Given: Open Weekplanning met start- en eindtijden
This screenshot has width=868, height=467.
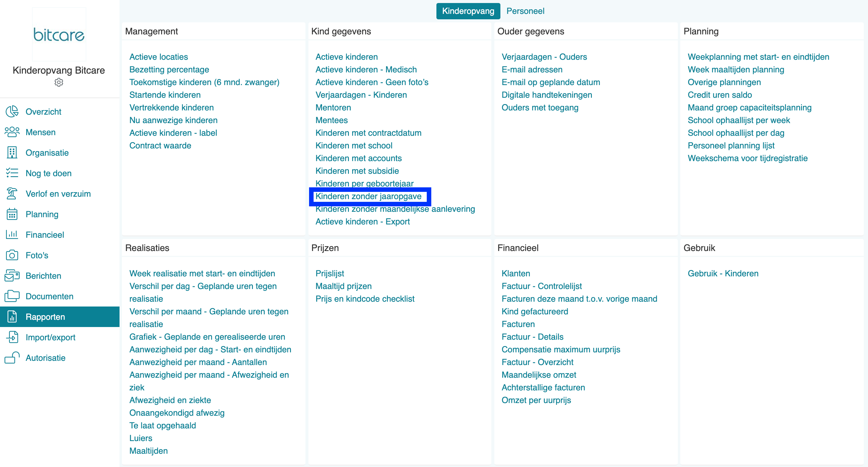Looking at the screenshot, I should point(758,57).
